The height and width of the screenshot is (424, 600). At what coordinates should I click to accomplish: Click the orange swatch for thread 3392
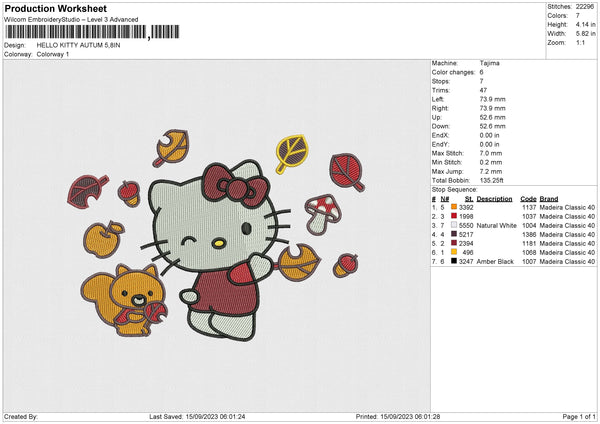[x=454, y=207]
